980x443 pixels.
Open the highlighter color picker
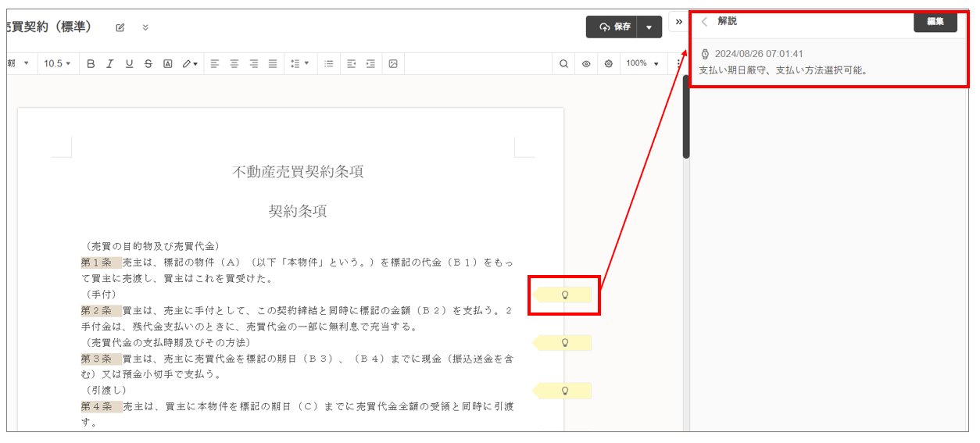tap(190, 64)
